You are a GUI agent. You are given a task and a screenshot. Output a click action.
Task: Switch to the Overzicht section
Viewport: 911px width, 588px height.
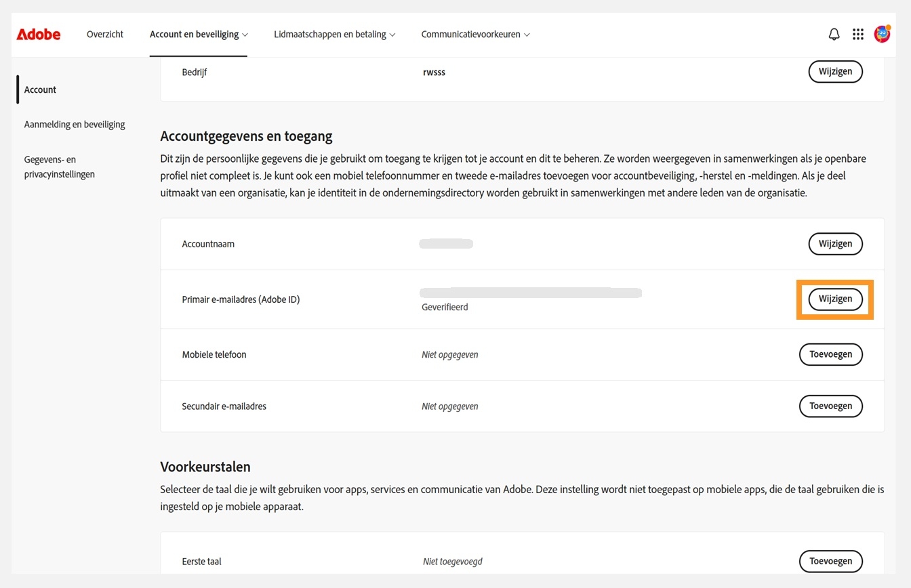tap(104, 33)
